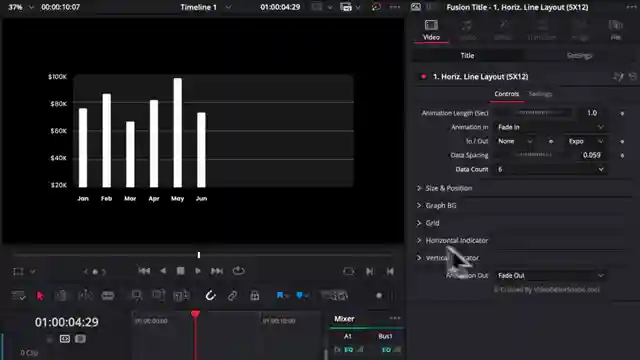This screenshot has width=640, height=360.
Task: Open the Video tab in the Inspector
Action: point(431,30)
